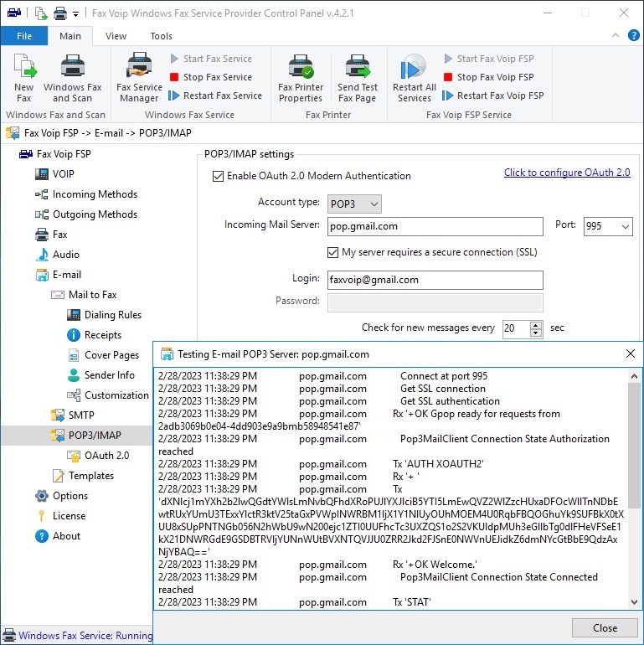This screenshot has height=645, width=644.
Task: Click the quick access printer icon
Action: pos(60,13)
